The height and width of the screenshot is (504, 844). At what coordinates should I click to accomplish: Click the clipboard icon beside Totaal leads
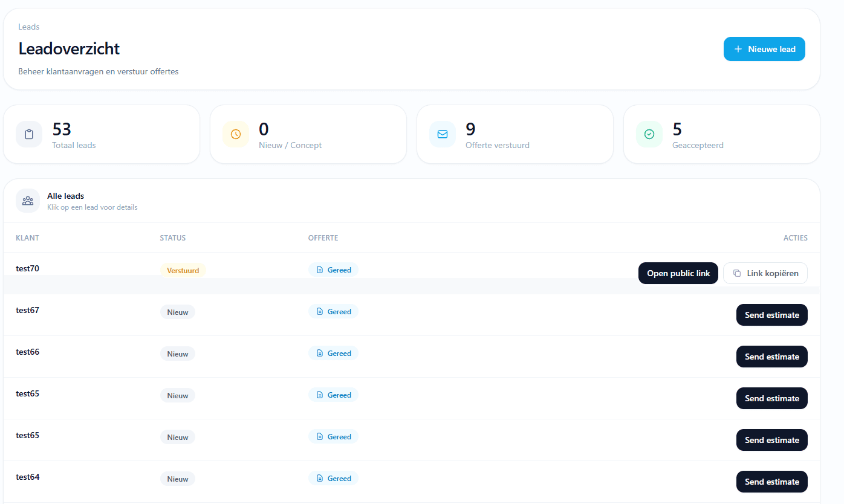[29, 134]
